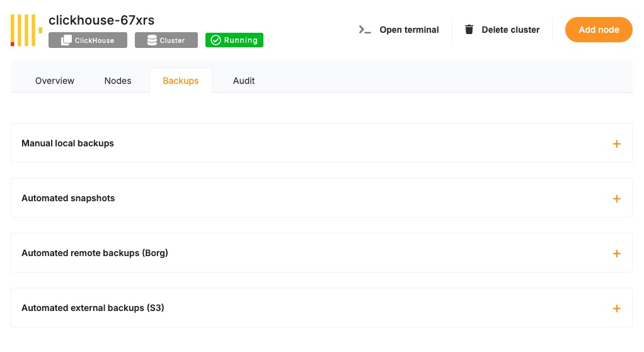Click the Open terminal label
This screenshot has height=352, width=644.
click(x=409, y=30)
